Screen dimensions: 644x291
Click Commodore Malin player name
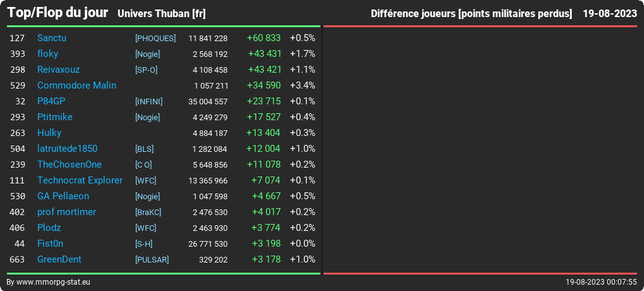[77, 85]
